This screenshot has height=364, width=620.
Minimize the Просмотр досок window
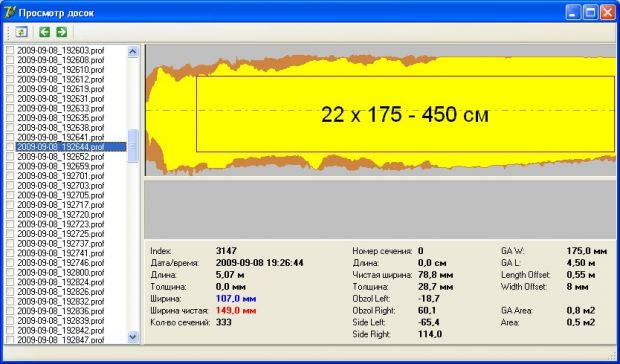pyautogui.click(x=573, y=13)
